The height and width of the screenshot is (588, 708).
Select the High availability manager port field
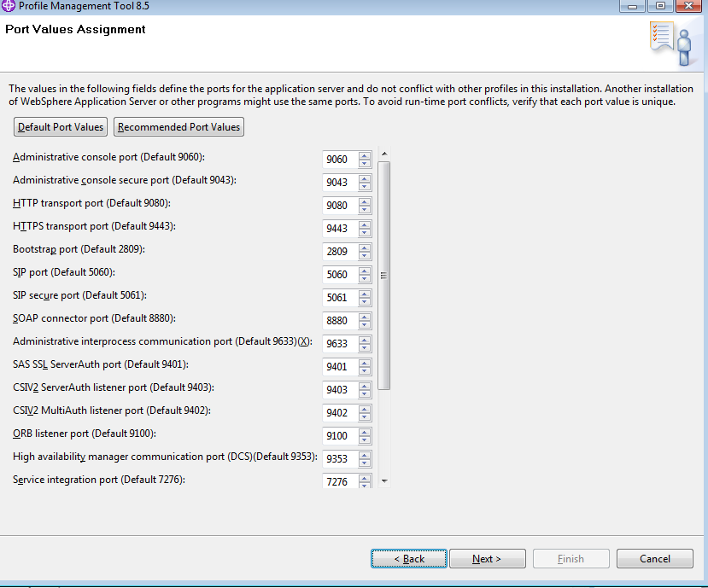tap(341, 458)
